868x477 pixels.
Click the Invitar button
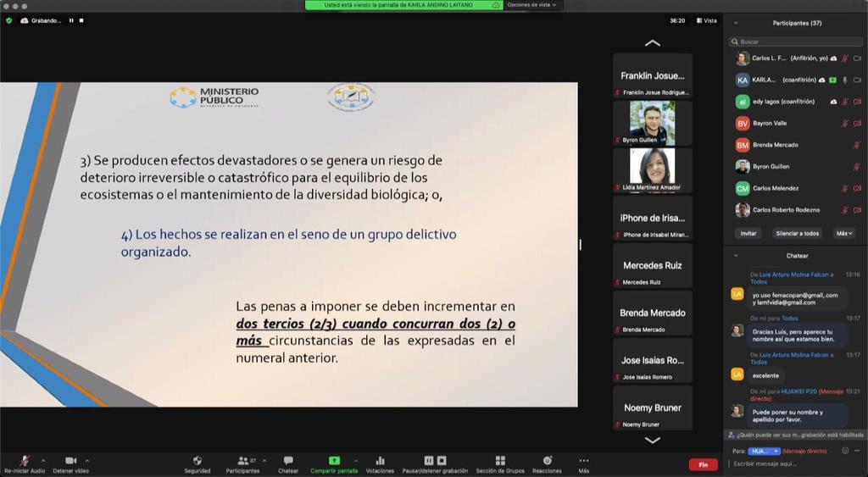tap(748, 234)
